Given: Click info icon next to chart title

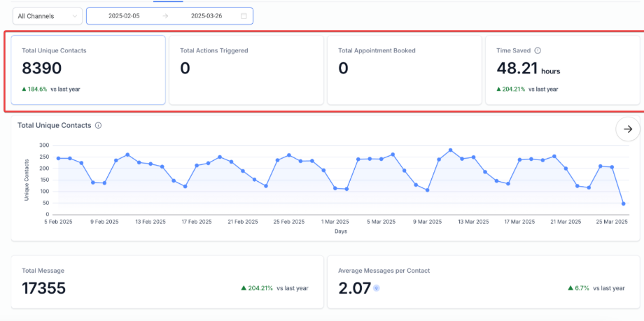Looking at the screenshot, I should [x=99, y=125].
